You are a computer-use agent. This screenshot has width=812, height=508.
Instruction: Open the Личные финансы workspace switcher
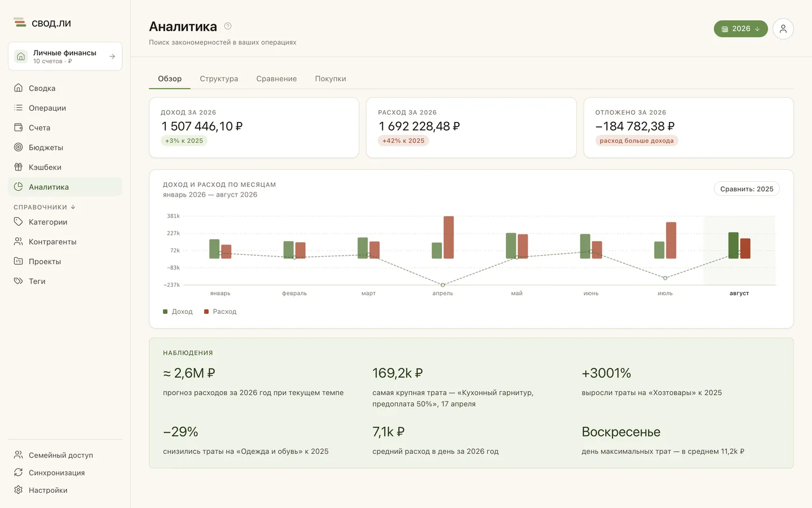coord(65,56)
